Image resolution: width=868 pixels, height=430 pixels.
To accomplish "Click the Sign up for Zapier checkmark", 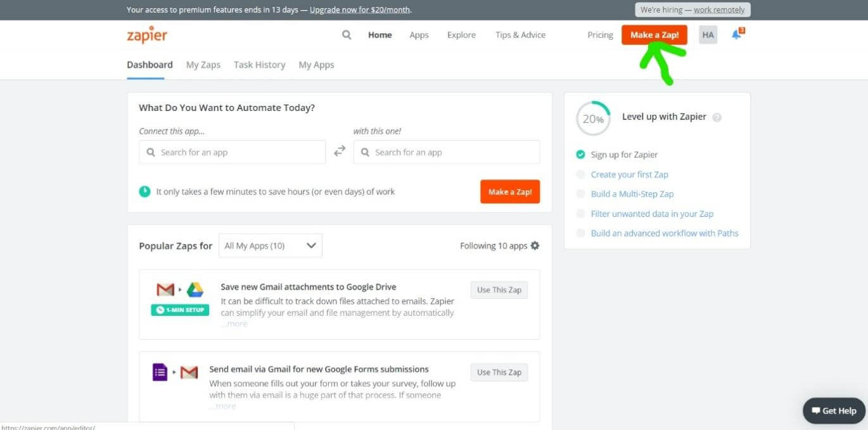I will point(580,154).
